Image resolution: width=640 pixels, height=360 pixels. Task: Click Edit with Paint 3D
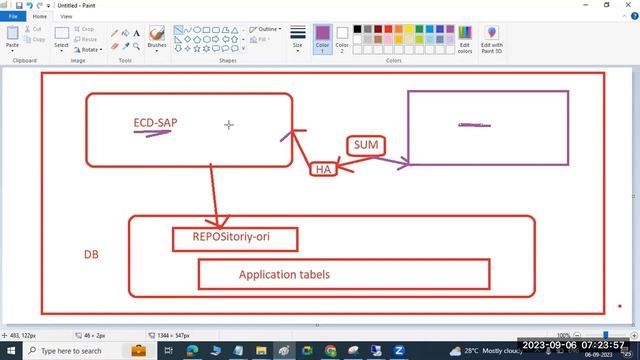click(491, 40)
